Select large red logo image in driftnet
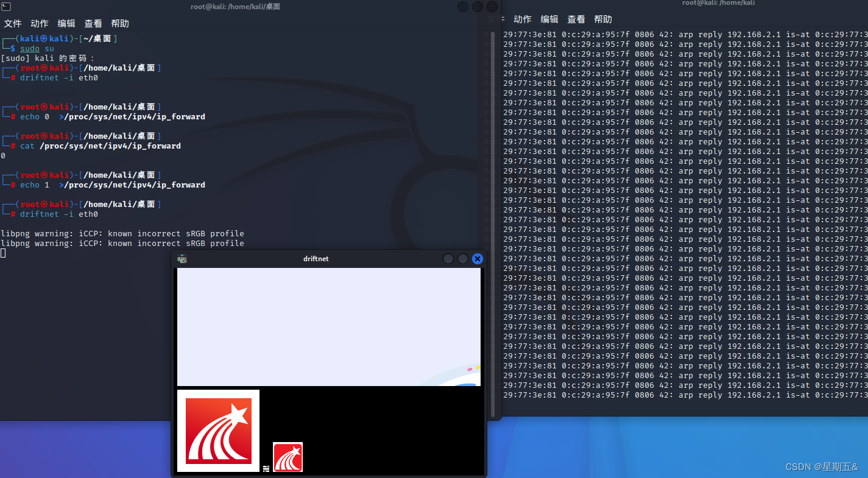The height and width of the screenshot is (478, 868). [218, 431]
